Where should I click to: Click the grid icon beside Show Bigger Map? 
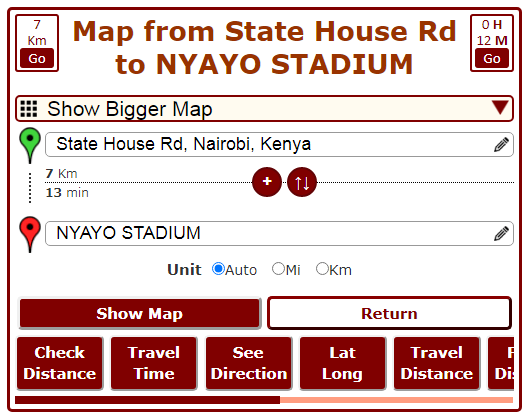click(29, 109)
